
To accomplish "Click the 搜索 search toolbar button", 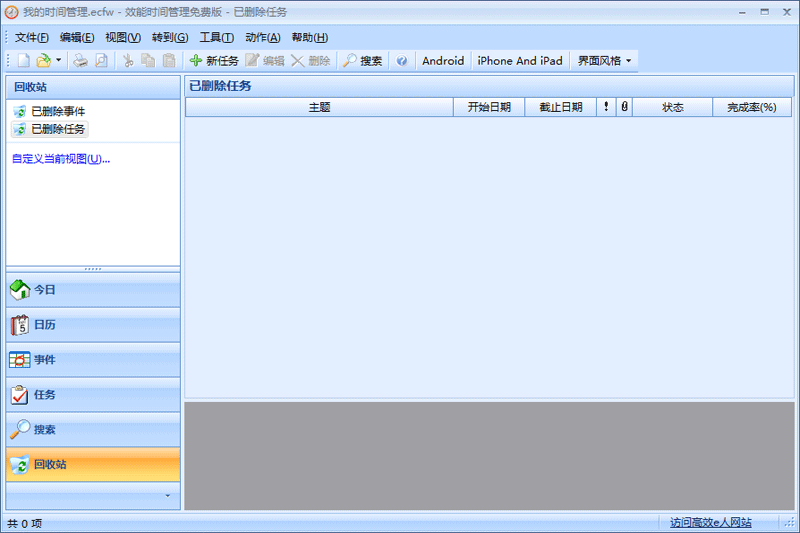I will point(362,61).
